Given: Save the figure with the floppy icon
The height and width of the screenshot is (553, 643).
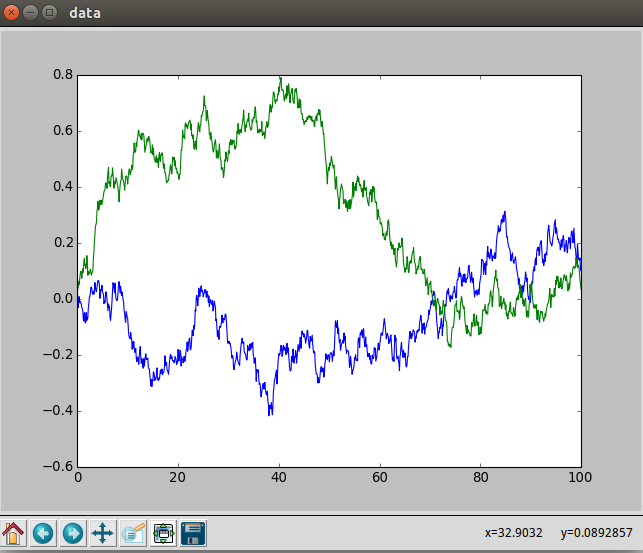Looking at the screenshot, I should click(193, 533).
